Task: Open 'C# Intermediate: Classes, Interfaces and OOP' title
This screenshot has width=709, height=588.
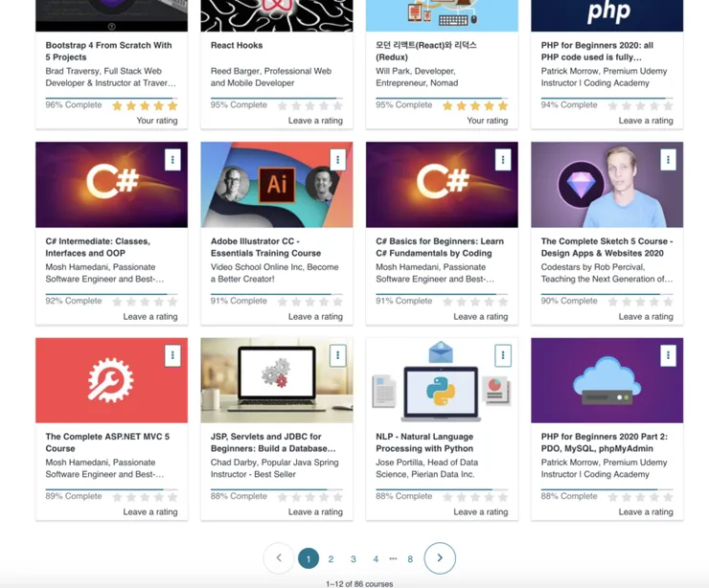Action: pos(98,247)
